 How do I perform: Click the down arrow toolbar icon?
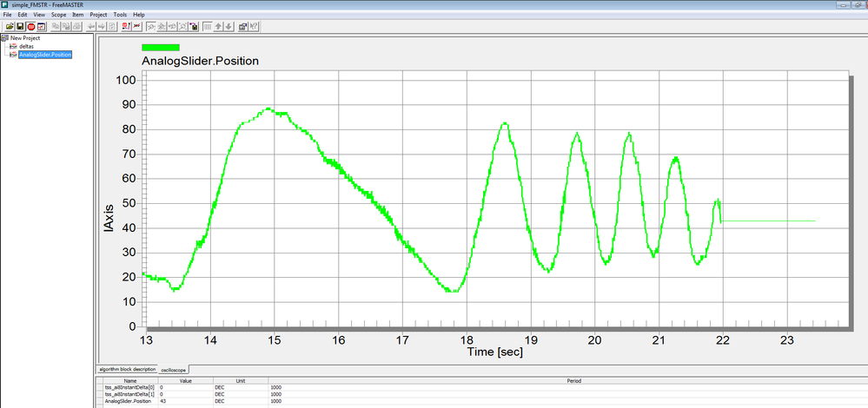[x=229, y=27]
